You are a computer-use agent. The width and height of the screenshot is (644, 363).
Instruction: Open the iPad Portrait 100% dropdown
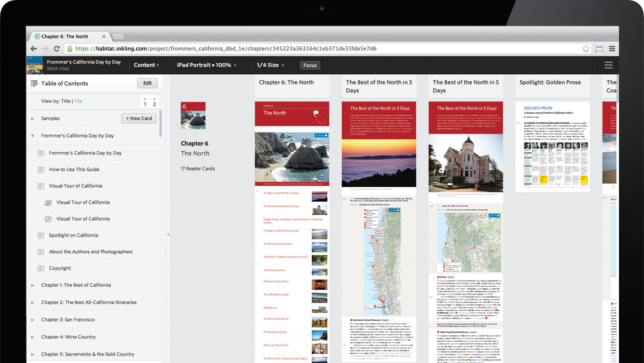click(x=207, y=65)
